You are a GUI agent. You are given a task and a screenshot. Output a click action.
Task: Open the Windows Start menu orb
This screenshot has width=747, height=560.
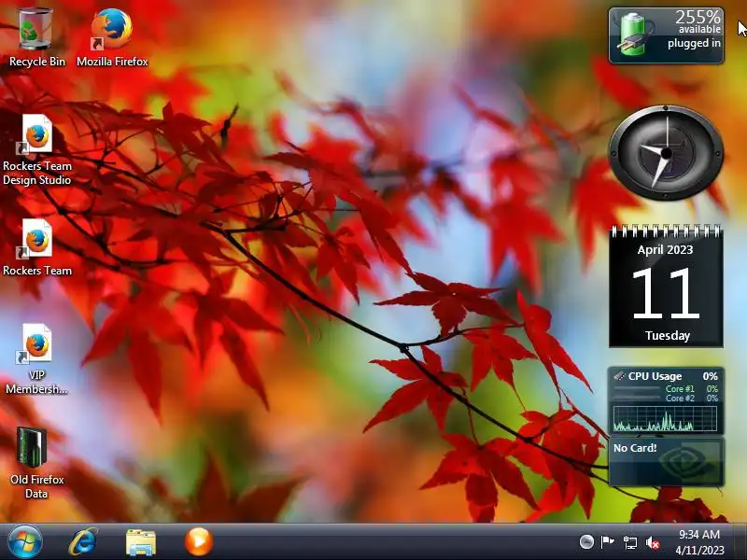click(25, 542)
